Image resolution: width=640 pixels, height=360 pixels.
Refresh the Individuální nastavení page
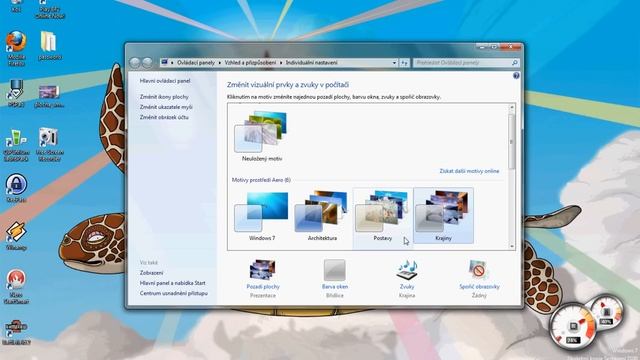click(404, 63)
